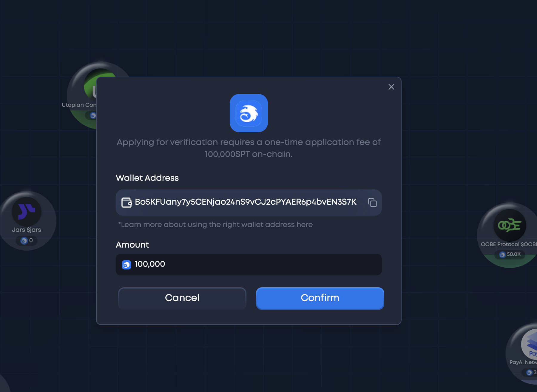This screenshot has width=537, height=392.
Task: Click the Utopian label text
Action: (79, 105)
